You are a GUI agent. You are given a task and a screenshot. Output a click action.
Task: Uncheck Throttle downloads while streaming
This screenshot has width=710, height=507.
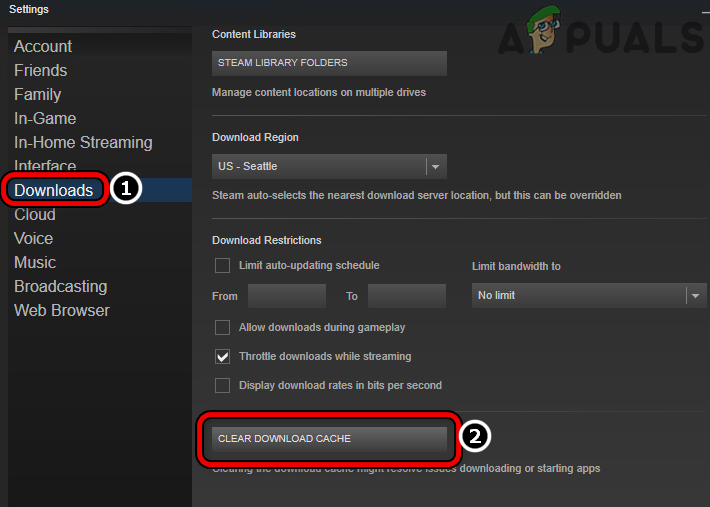[x=222, y=356]
